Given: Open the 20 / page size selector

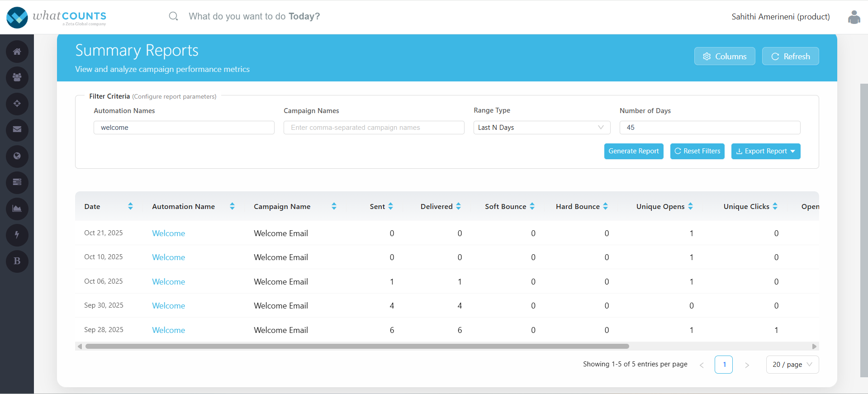Looking at the screenshot, I should tap(792, 365).
